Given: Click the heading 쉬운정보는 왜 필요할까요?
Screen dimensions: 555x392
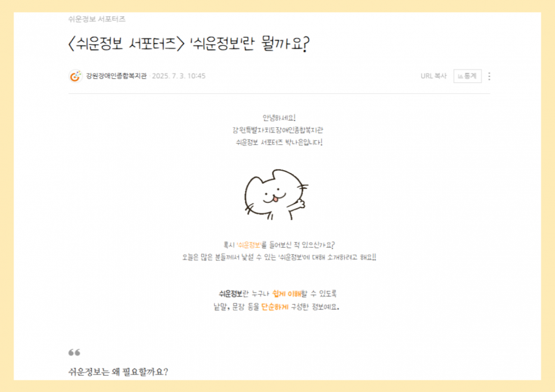Looking at the screenshot, I should 118,372.
